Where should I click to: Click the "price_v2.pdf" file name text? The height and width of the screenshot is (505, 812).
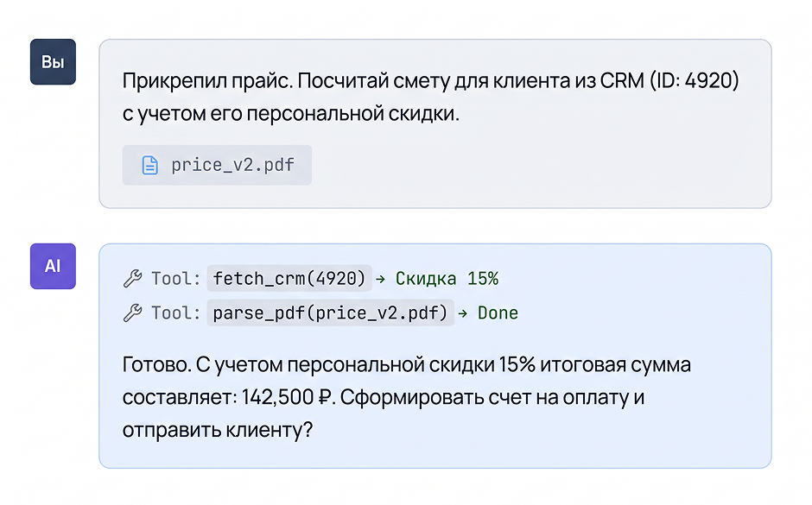click(x=233, y=165)
